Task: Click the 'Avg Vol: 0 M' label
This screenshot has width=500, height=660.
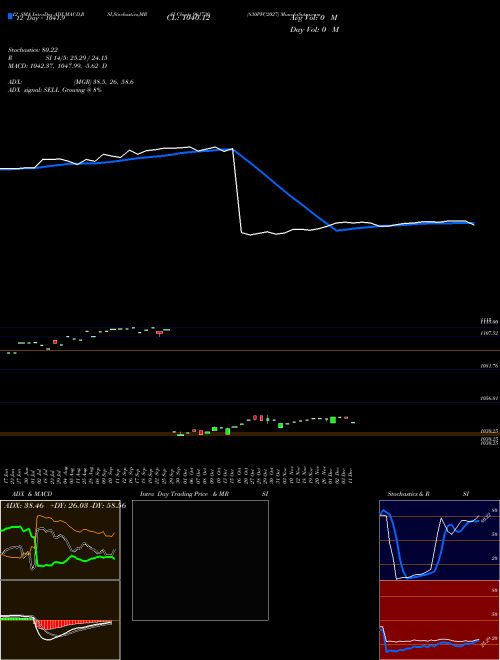Action: (314, 18)
